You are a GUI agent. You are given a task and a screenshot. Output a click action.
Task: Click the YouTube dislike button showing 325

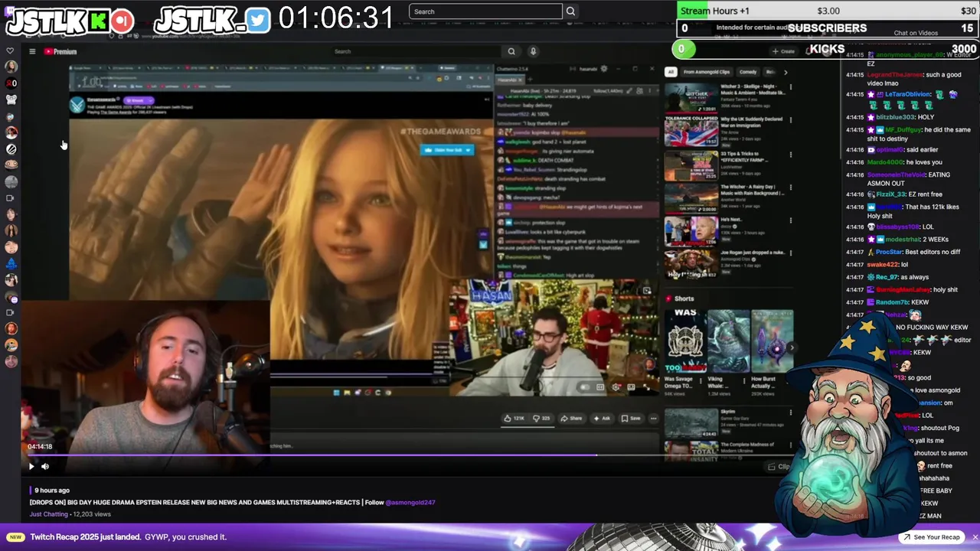[541, 419]
